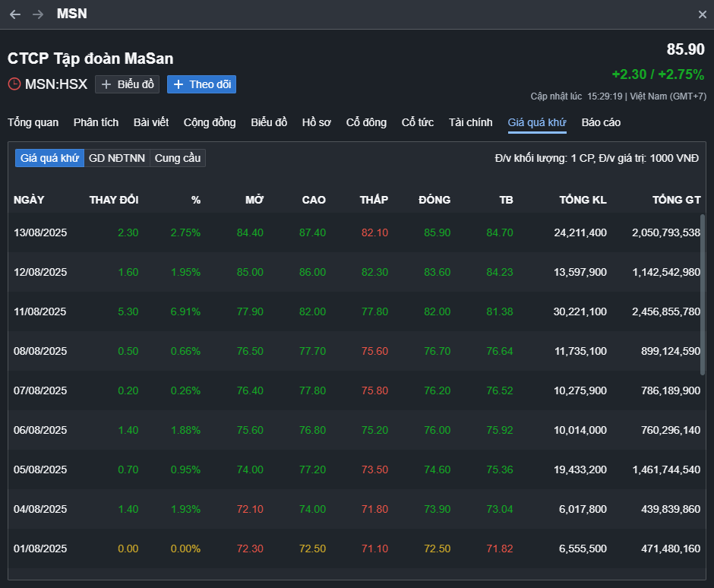Viewport: 714px width, 588px height.
Task: Click the THAY ĐỔI column header
Action: pos(114,200)
